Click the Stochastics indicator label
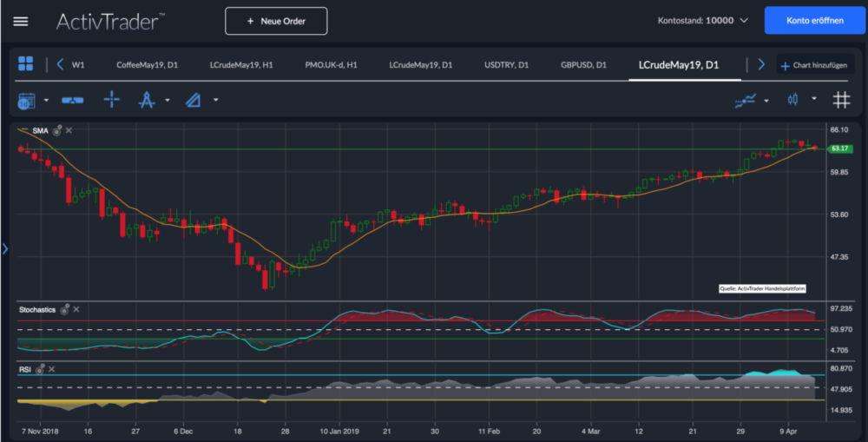 tap(37, 310)
